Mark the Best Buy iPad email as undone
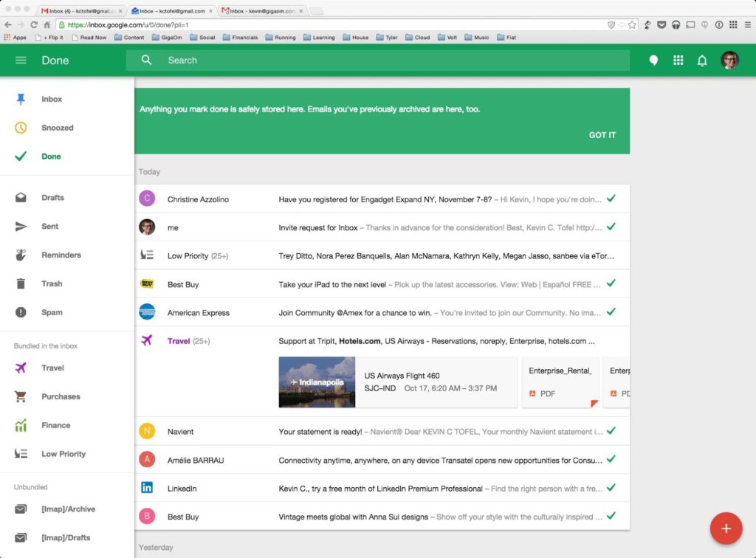Viewport: 756px width, 558px height. point(611,284)
